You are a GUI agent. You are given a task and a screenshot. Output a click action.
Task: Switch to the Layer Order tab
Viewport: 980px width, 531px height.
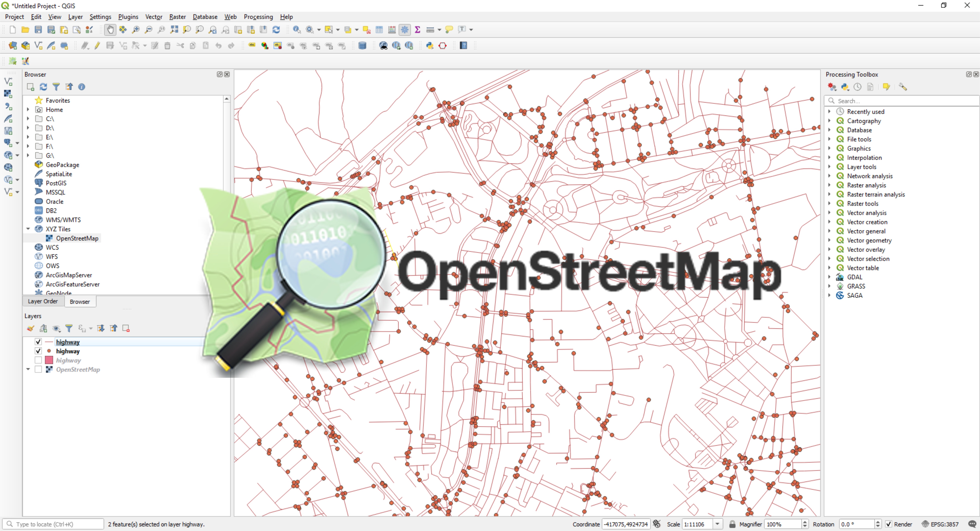[x=43, y=301]
